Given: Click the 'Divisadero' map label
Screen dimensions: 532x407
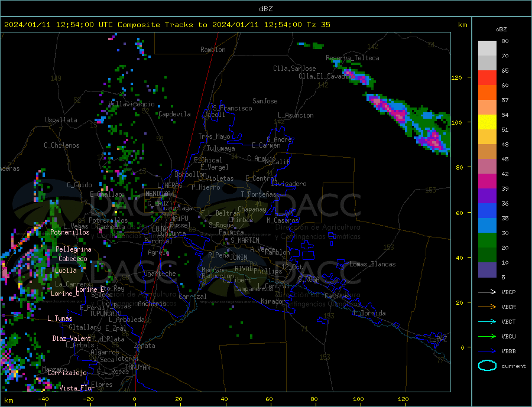Looking at the screenshot, I should (x=288, y=184).
